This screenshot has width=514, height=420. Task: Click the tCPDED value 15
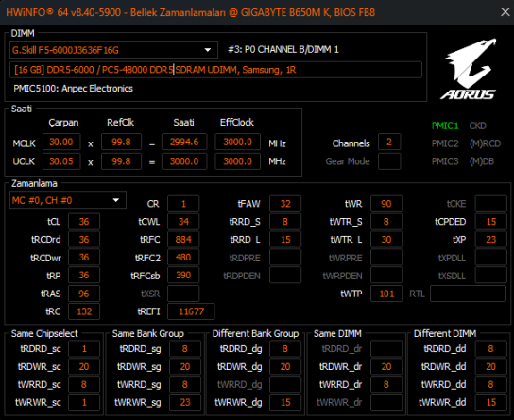pyautogui.click(x=491, y=222)
